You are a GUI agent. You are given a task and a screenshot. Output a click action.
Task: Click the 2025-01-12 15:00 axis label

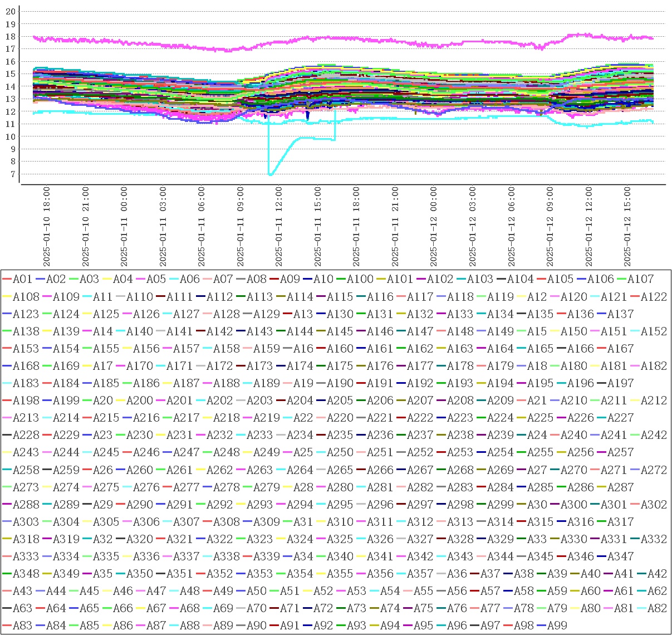[x=627, y=227]
